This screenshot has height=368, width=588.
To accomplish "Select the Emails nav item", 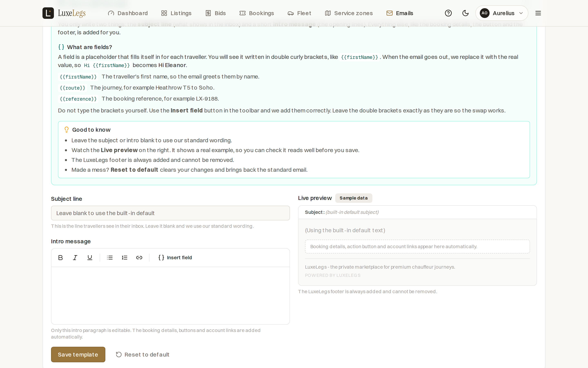I will click(x=400, y=13).
